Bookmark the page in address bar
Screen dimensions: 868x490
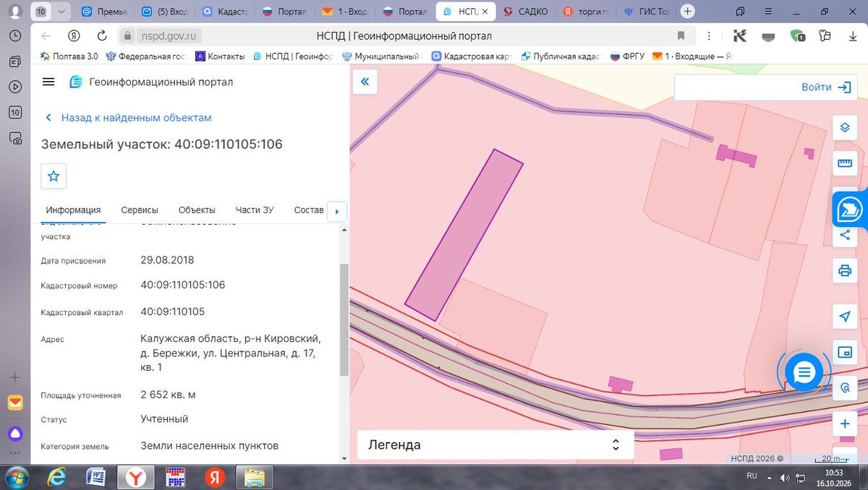[681, 35]
